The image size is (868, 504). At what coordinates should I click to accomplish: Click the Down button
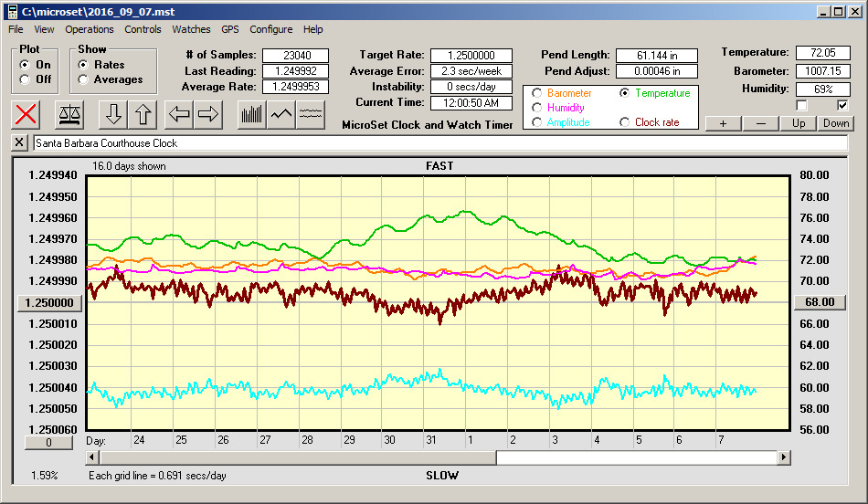pos(836,123)
